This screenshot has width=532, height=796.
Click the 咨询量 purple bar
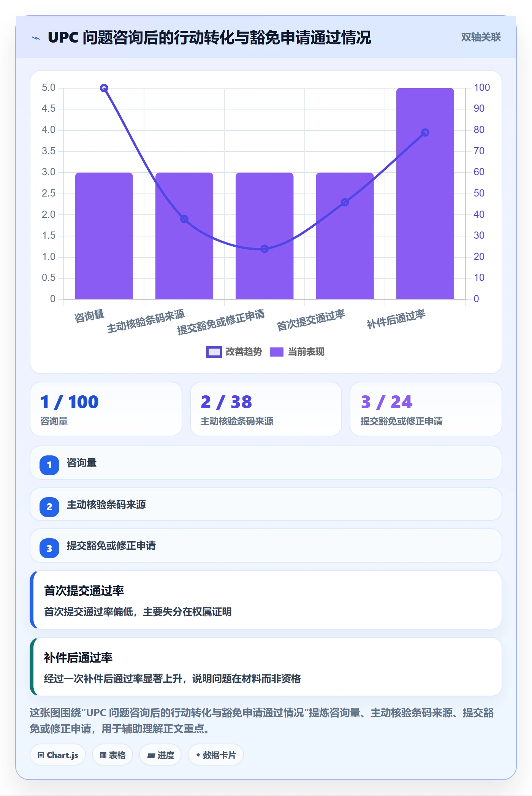[104, 236]
